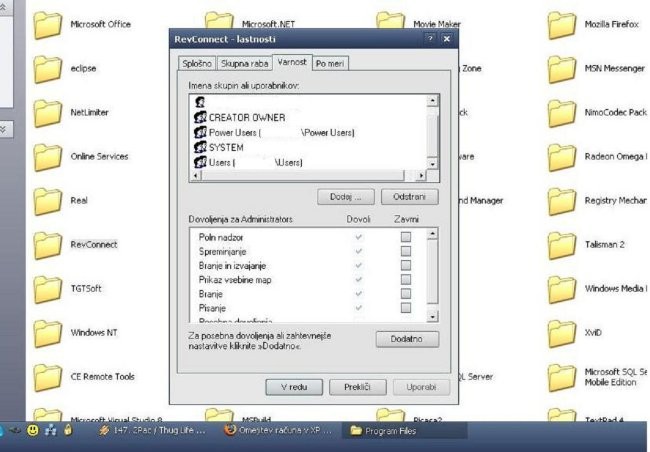Switch to Program Files taskbar button
Viewport: 650px width, 452px height.
click(404, 431)
